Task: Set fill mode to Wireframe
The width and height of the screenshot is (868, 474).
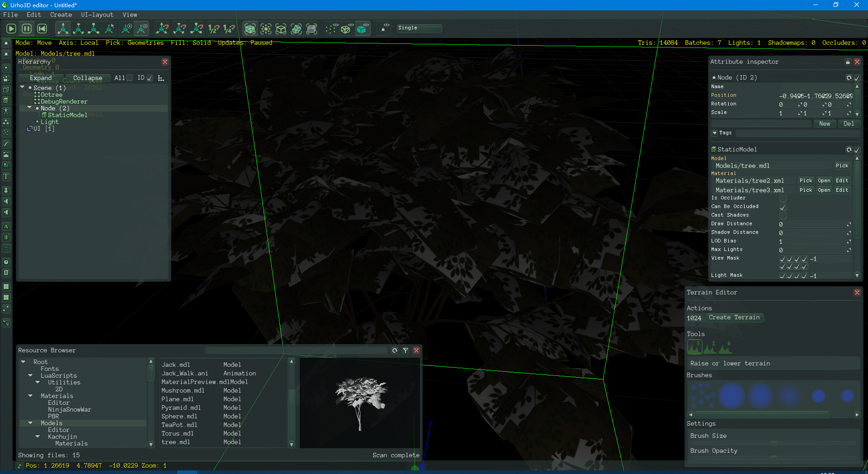Action: pyautogui.click(x=347, y=29)
